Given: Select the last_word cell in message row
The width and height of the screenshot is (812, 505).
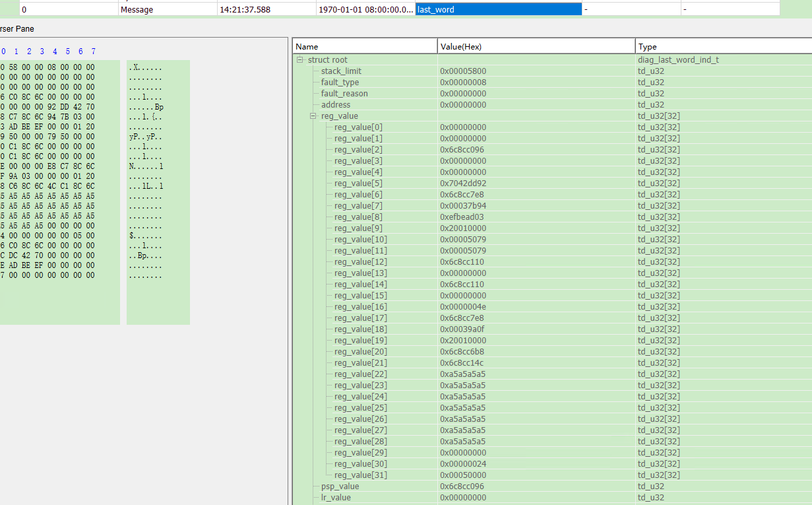Looking at the screenshot, I should pyautogui.click(x=498, y=10).
